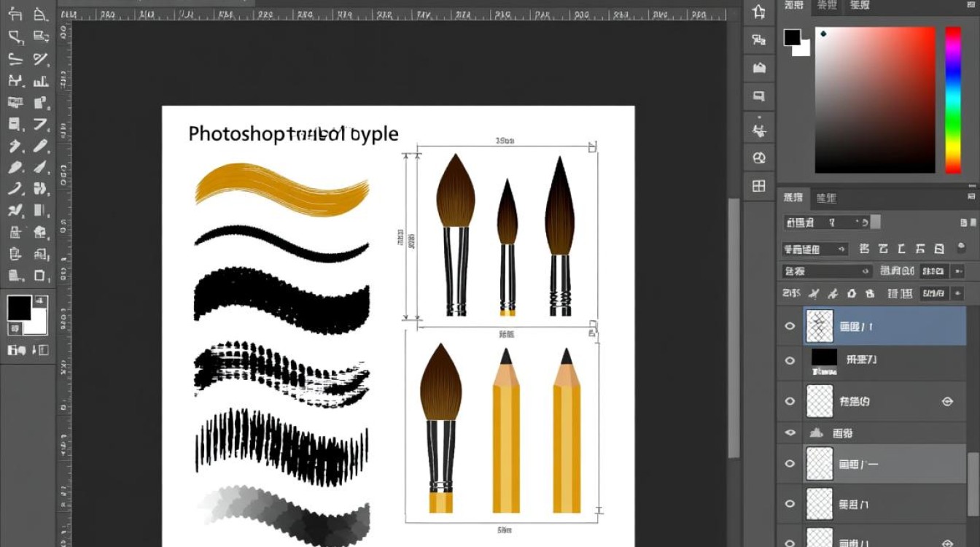Select the second tab of the layers panel
Viewport: 980px width, 547px height.
click(826, 198)
